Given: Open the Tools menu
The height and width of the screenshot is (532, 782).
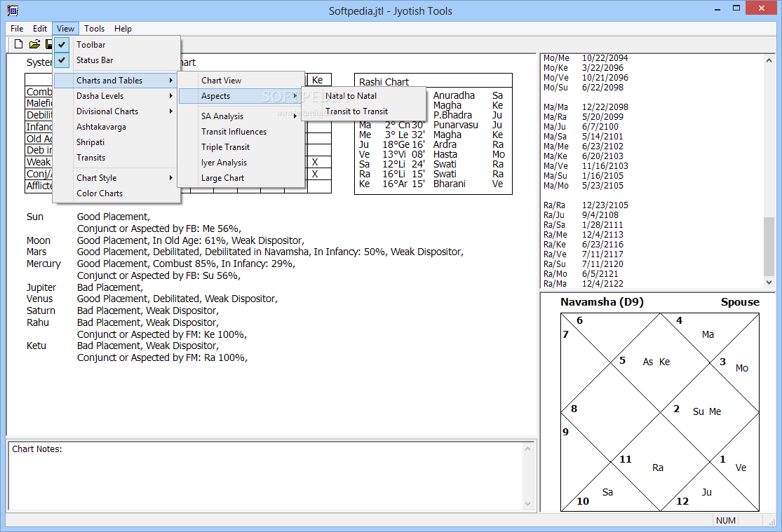Looking at the screenshot, I should pyautogui.click(x=94, y=29).
